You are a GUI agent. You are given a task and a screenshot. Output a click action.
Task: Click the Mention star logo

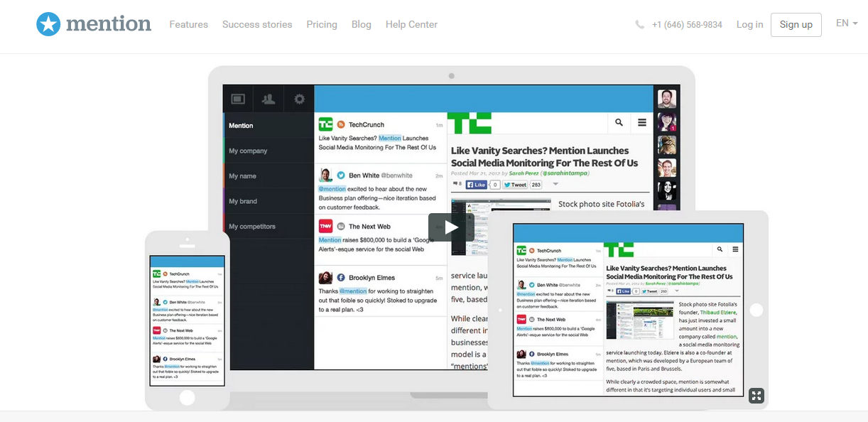tap(49, 24)
